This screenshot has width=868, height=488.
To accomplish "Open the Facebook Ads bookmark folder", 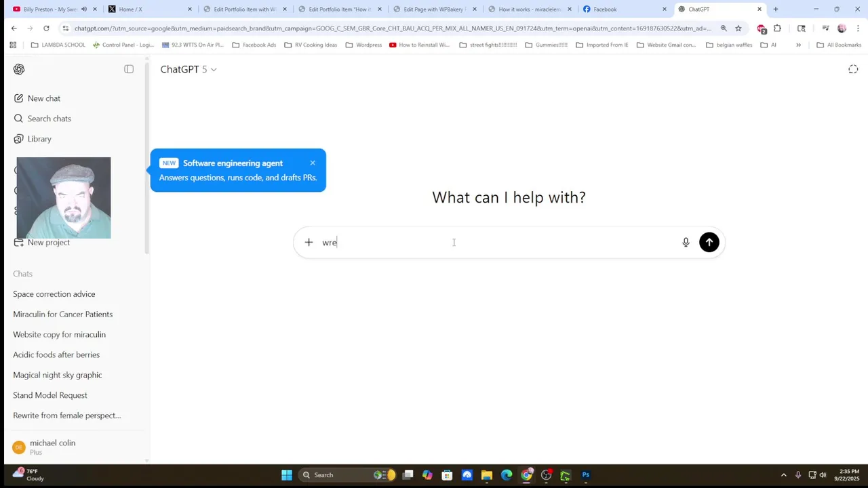I will click(254, 45).
